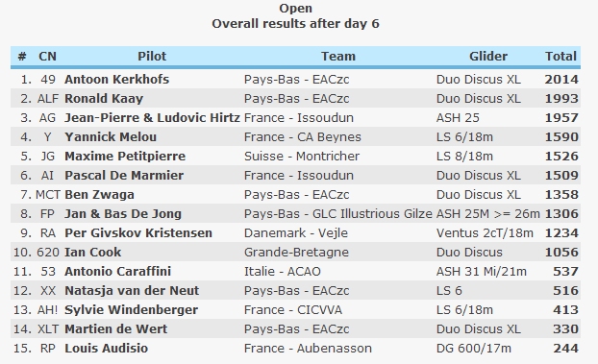Select Per Givskov Kristensen
598x364 pixels.
[138, 232]
